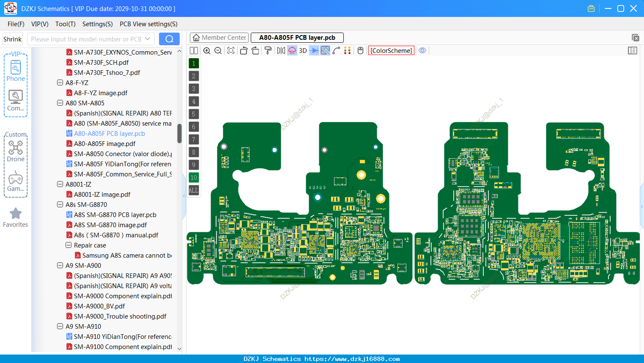Viewport: 644px width, 363px height.
Task: Select the curve route tool
Action: pyautogui.click(x=337, y=51)
